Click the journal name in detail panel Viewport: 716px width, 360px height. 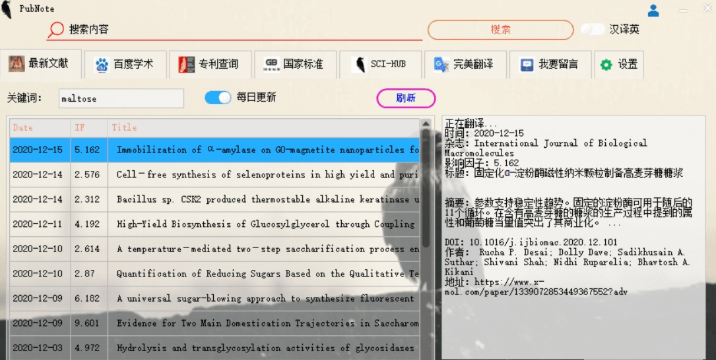click(546, 148)
